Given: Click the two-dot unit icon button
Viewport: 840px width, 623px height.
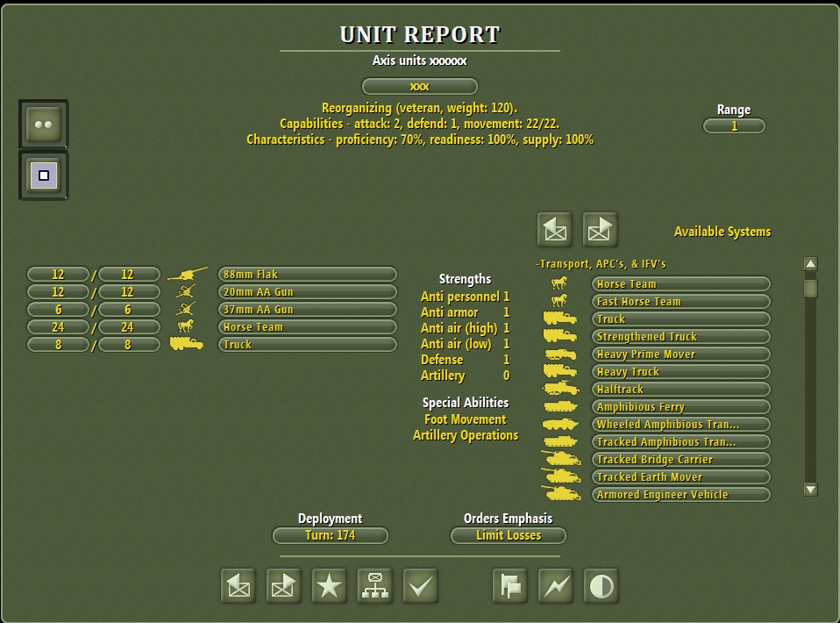Looking at the screenshot, I should coord(43,125).
